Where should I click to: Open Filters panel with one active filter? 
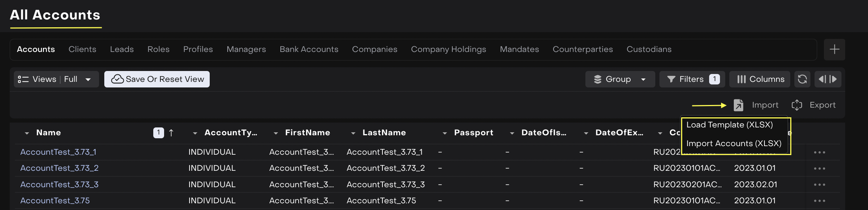point(692,79)
